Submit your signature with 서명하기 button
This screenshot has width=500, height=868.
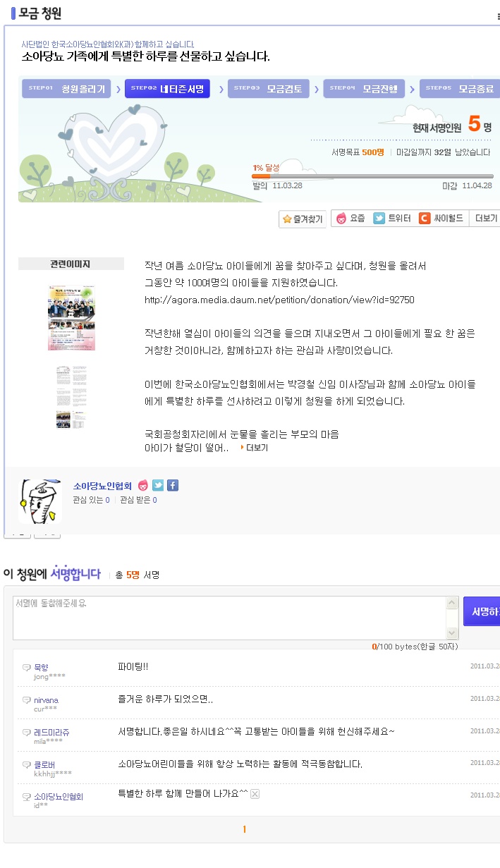(482, 611)
